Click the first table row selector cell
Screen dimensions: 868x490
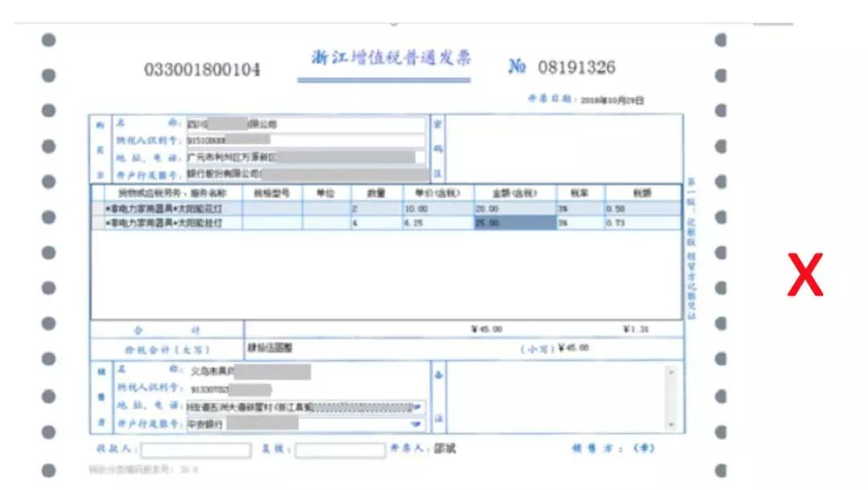[98, 209]
